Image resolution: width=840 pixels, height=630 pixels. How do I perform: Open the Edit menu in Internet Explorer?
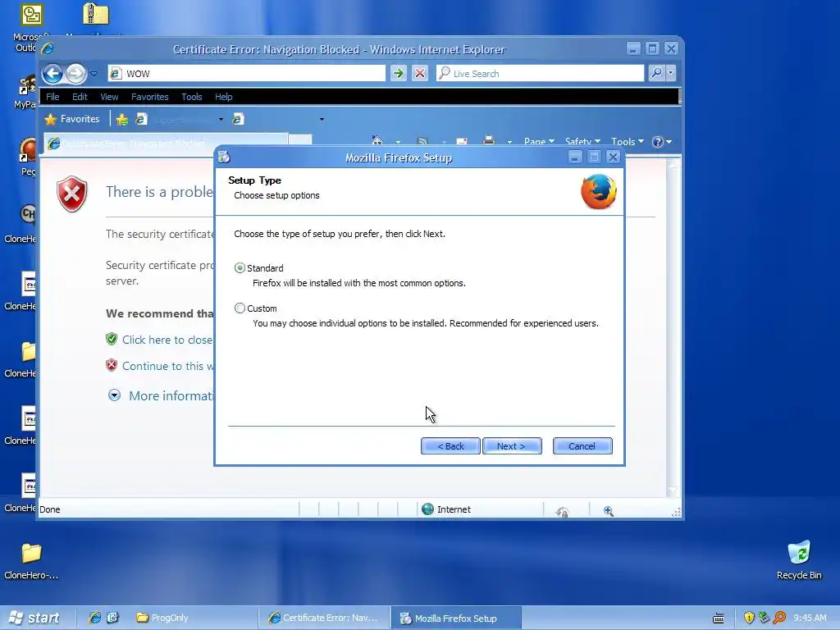(80, 97)
